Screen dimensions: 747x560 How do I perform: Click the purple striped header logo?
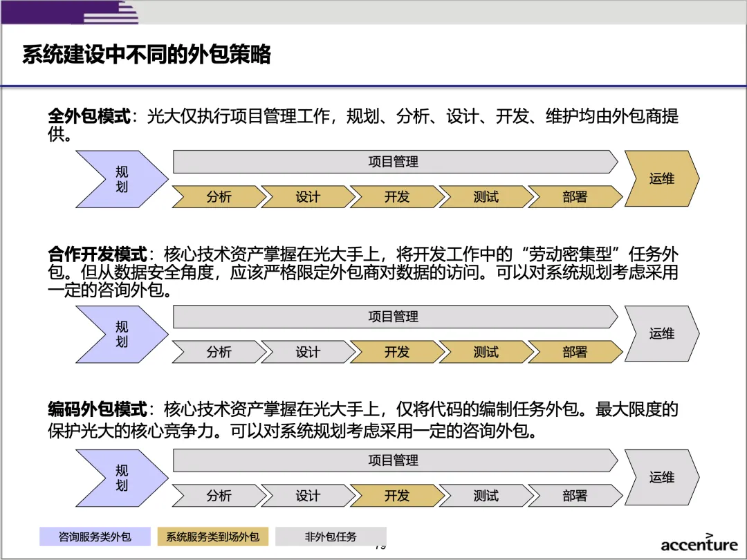pyautogui.click(x=70, y=12)
